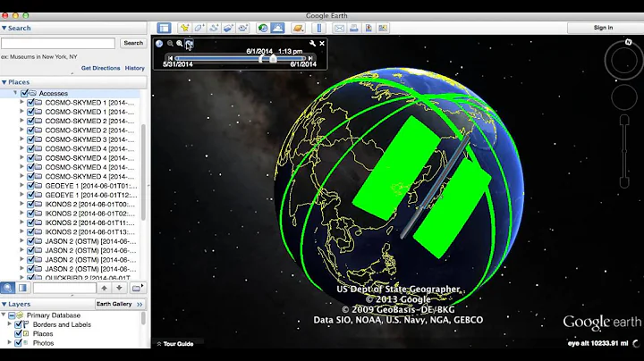Step time slider forward
This screenshot has width=644, height=361.
tap(310, 59)
